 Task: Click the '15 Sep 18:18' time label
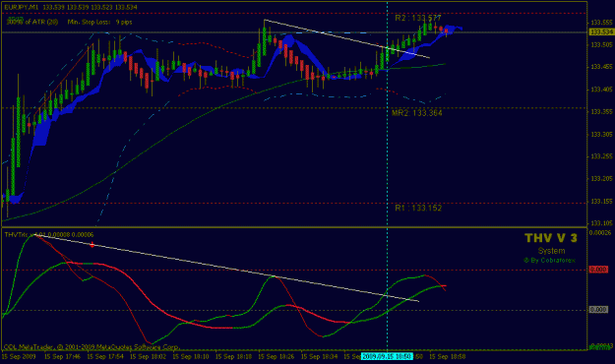(233, 356)
